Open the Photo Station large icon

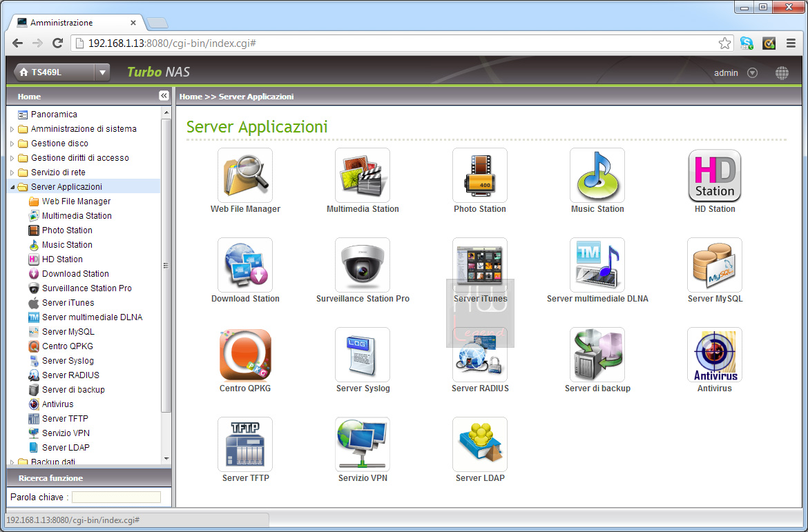(480, 175)
